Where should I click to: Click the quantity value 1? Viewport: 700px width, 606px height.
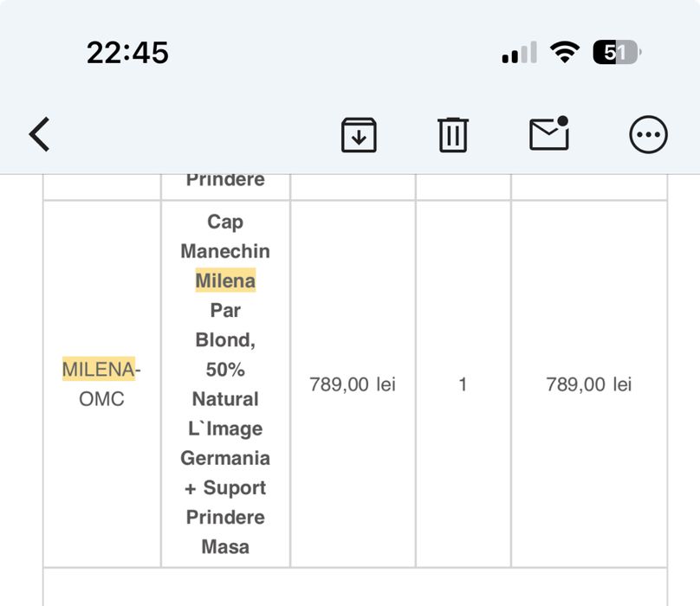(x=463, y=384)
